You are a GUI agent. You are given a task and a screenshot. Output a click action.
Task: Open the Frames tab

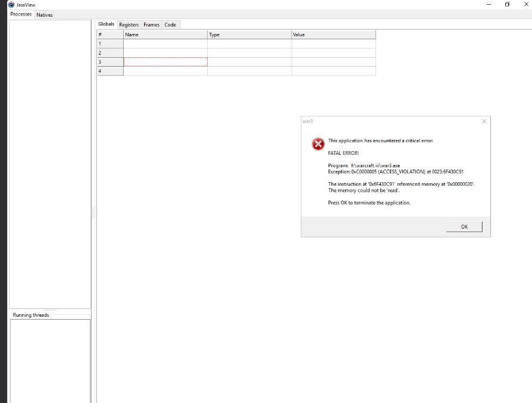tap(151, 25)
